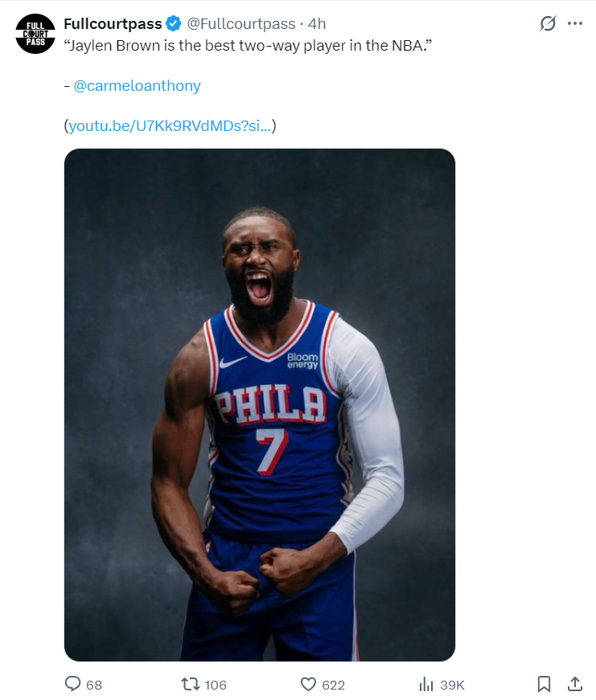
Task: Share the post via upload arrow icon
Action: pyautogui.click(x=575, y=684)
